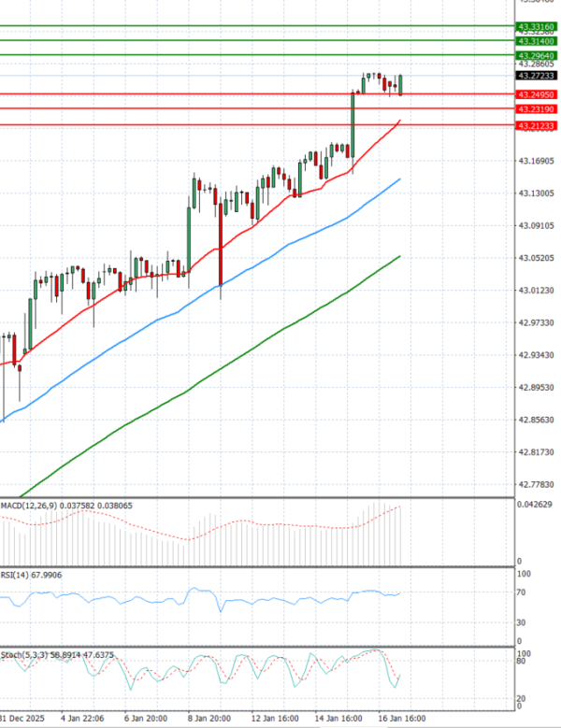Click the 43.21233 red support tag
The width and height of the screenshot is (561, 728).
[536, 126]
